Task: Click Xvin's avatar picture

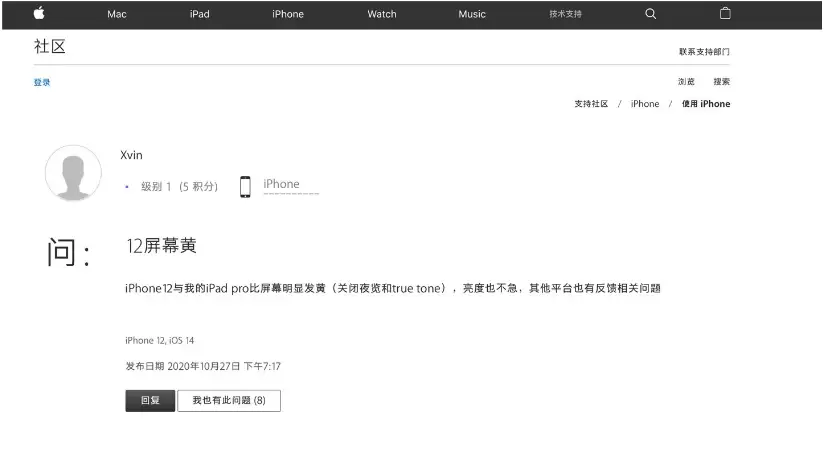Action: (x=73, y=173)
